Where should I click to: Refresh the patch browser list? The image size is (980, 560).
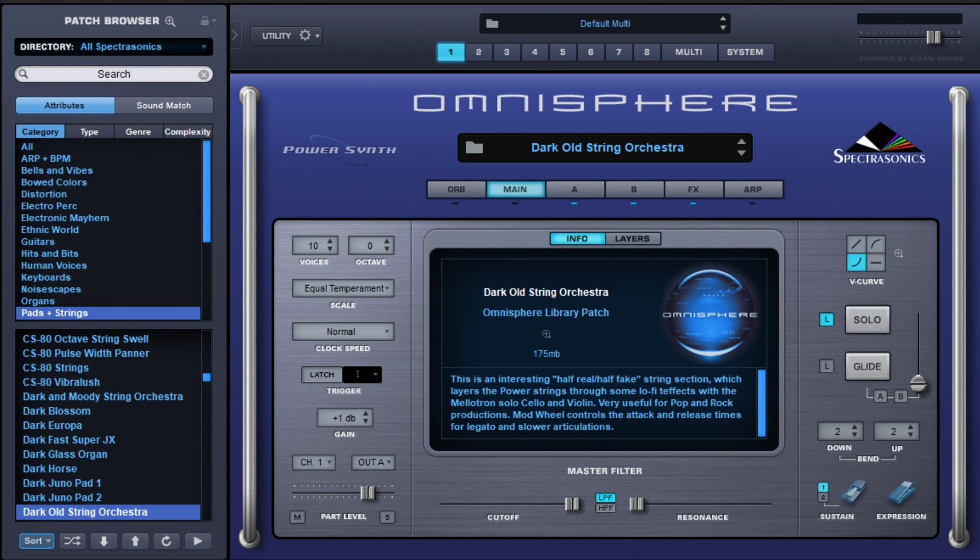click(x=166, y=541)
